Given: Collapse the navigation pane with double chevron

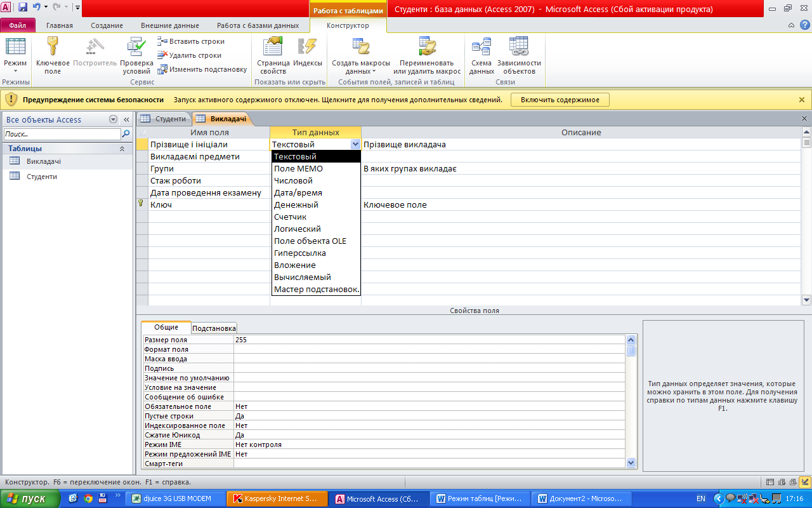Looking at the screenshot, I should (x=126, y=119).
